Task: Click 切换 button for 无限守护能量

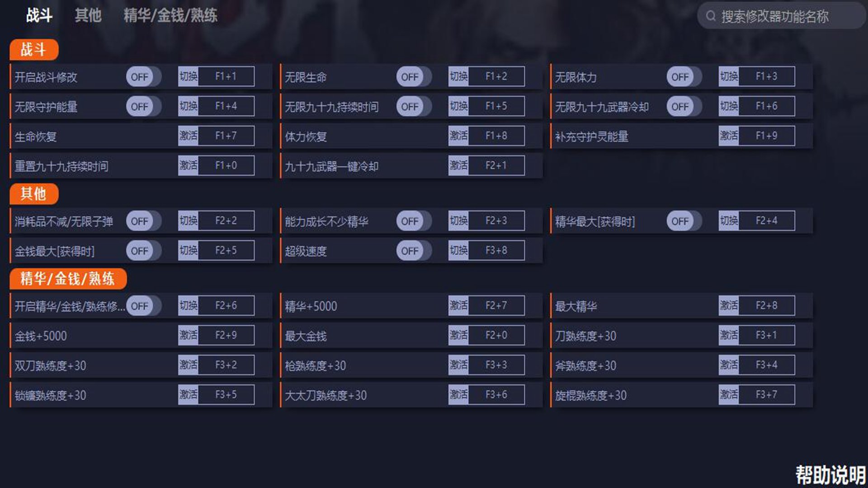Action: [188, 106]
